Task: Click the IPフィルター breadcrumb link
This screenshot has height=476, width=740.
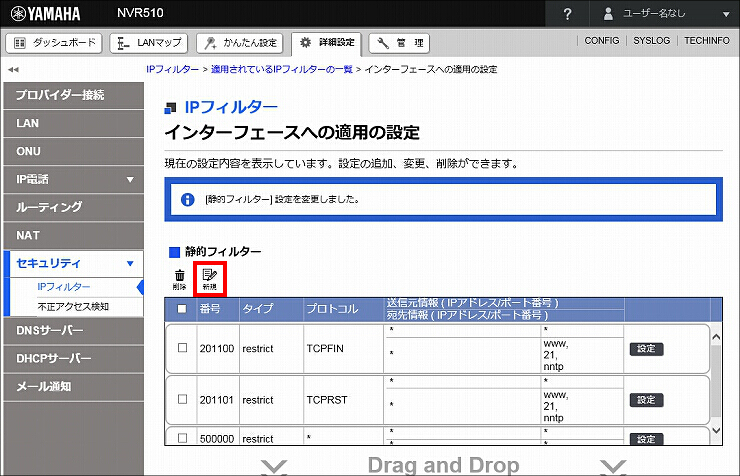Action: click(172, 69)
